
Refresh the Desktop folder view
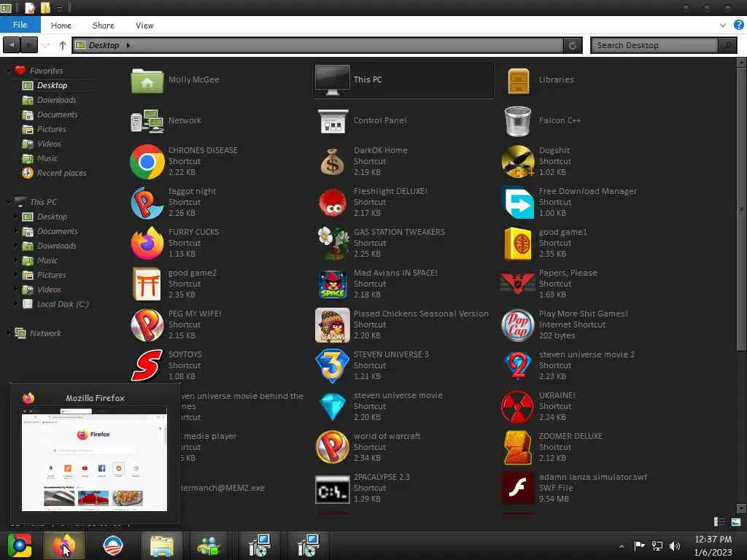click(x=573, y=45)
